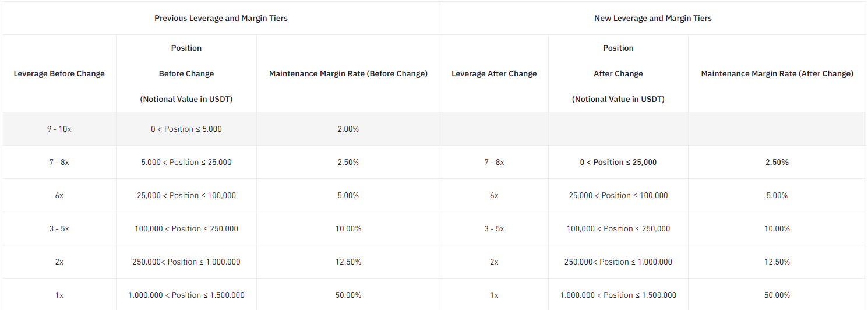Click the 2x cell under Leverage Before Change
The image size is (868, 310).
click(59, 262)
